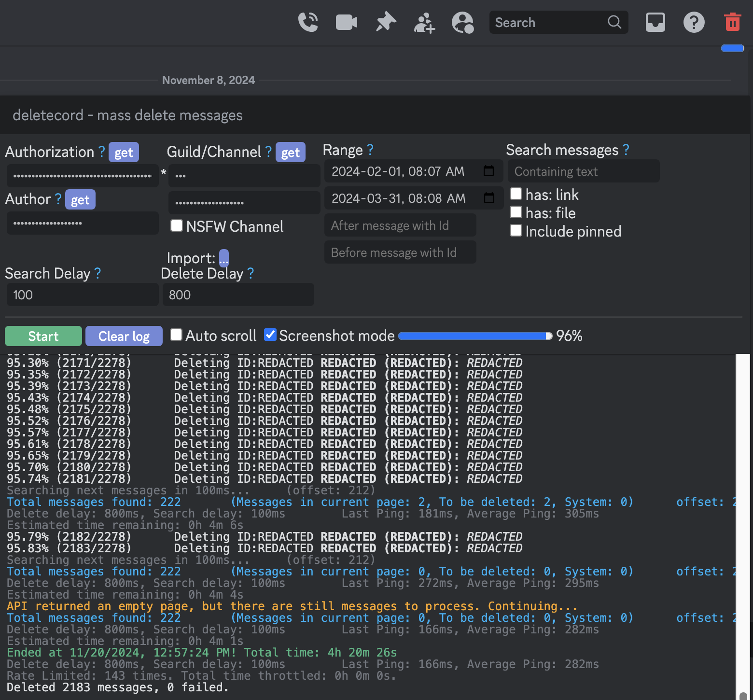Screen dimensions: 753x700
Task: Open Authorization help question mark
Action: click(102, 152)
